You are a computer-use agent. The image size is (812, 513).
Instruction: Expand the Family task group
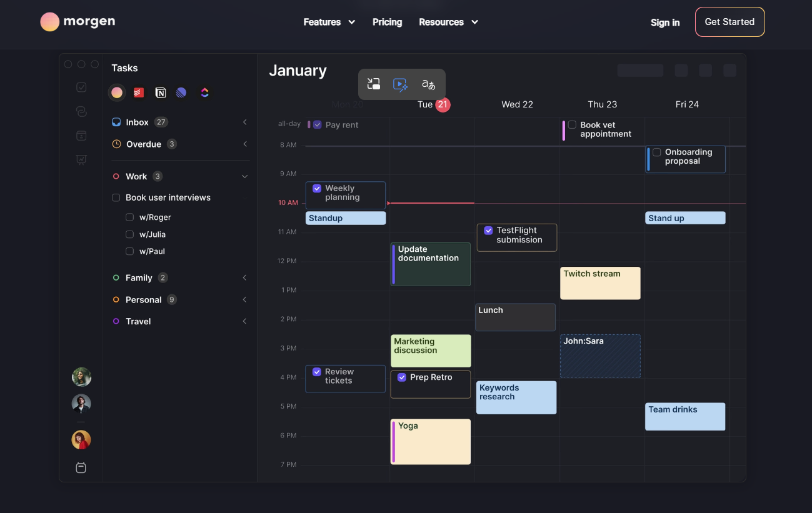(245, 278)
